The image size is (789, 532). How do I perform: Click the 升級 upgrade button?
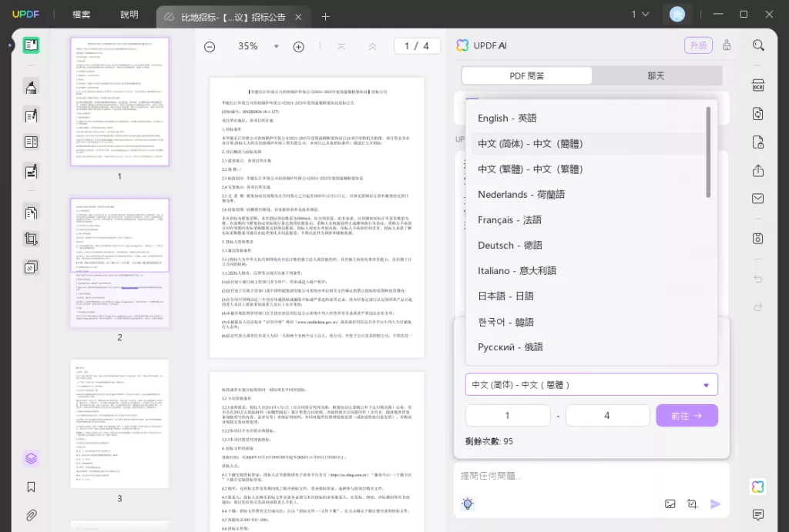coord(698,45)
